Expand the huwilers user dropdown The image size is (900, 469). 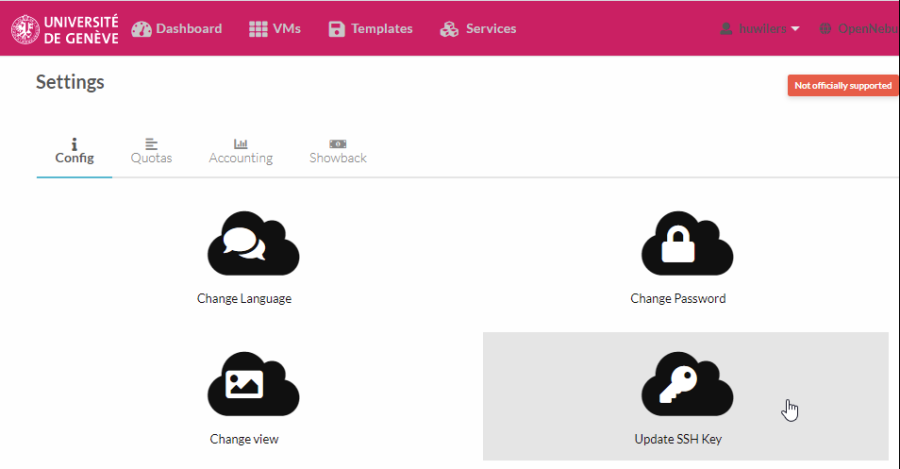pos(760,29)
